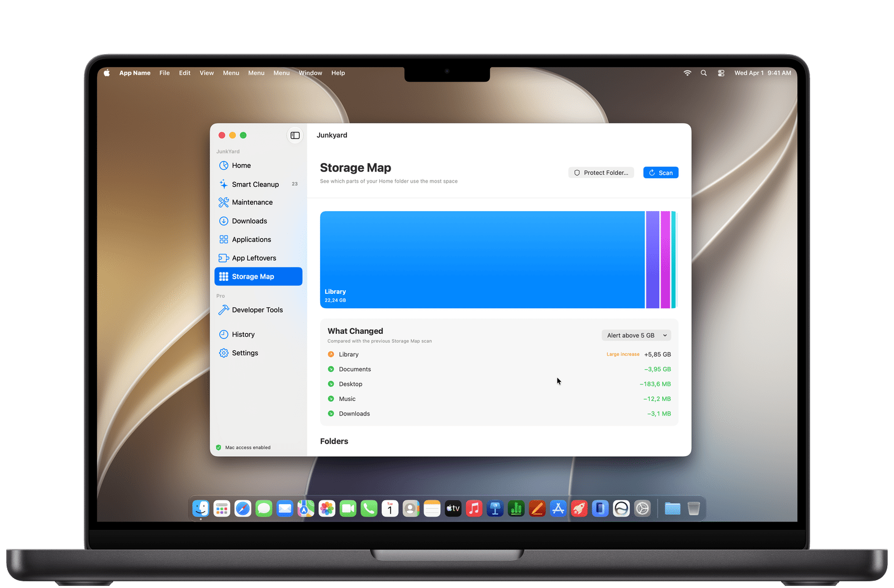Select the purple block in the storage map

[x=653, y=260]
